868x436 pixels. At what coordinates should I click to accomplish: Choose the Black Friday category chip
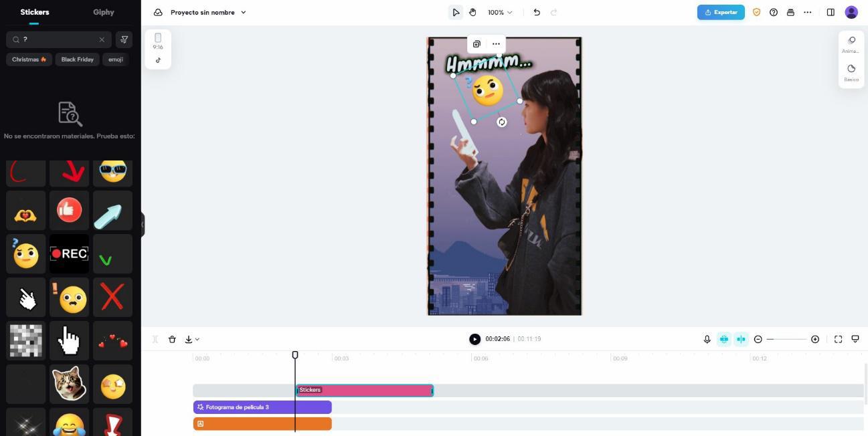coord(78,60)
